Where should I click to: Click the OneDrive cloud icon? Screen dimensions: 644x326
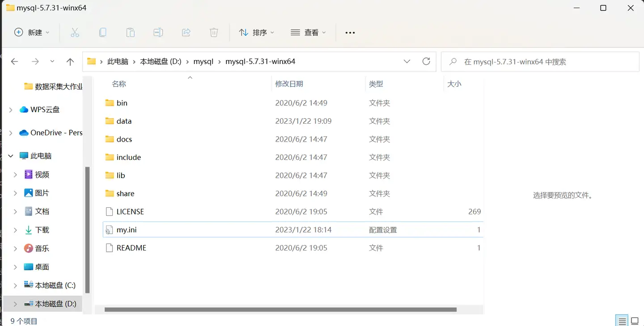coord(24,133)
